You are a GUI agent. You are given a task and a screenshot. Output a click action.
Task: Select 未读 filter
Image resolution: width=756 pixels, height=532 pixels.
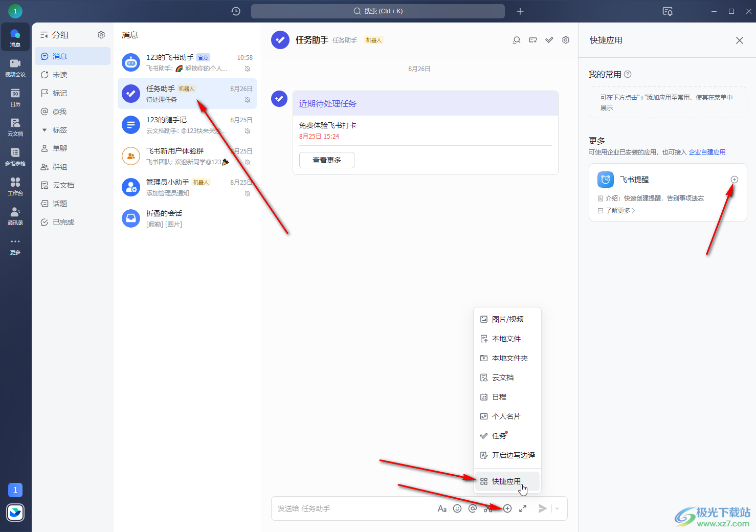point(73,75)
